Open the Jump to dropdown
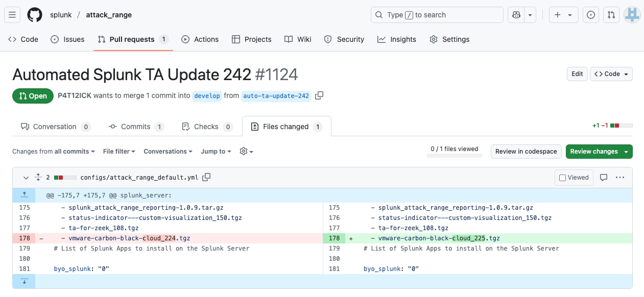The image size is (644, 297). coord(216,152)
